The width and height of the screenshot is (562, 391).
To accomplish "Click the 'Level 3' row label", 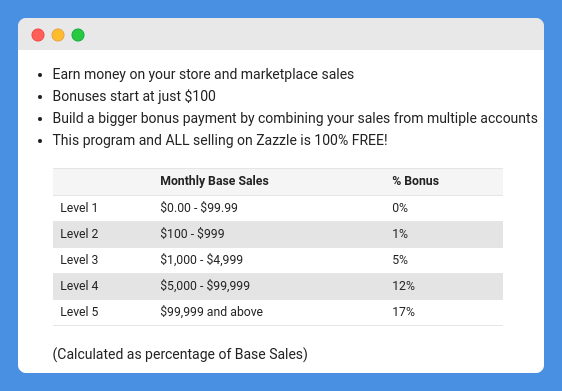I will [79, 260].
